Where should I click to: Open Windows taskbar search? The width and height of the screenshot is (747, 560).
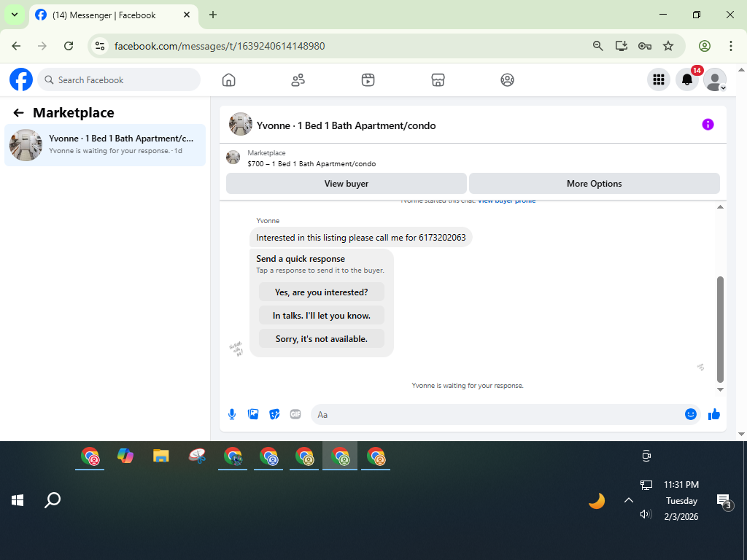click(x=53, y=500)
